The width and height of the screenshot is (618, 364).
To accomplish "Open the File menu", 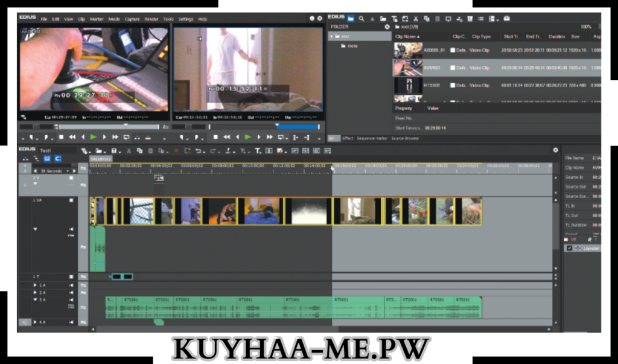I will pos(43,19).
